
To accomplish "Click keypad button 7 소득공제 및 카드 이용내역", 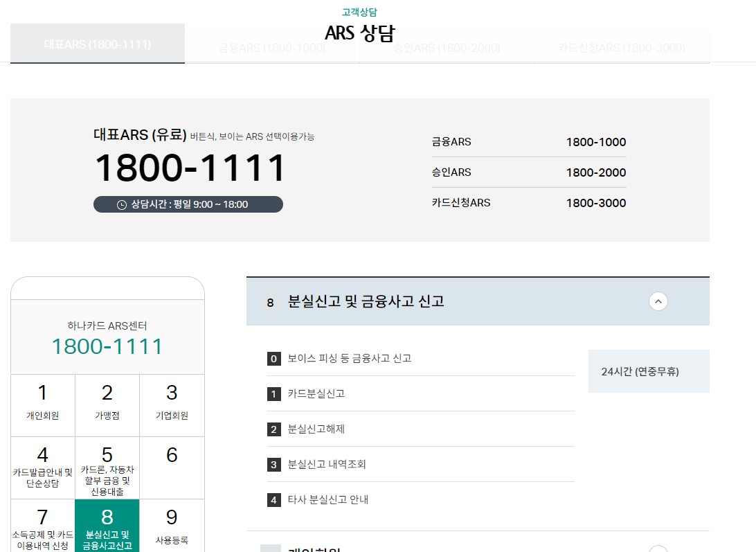I will pos(43,526).
